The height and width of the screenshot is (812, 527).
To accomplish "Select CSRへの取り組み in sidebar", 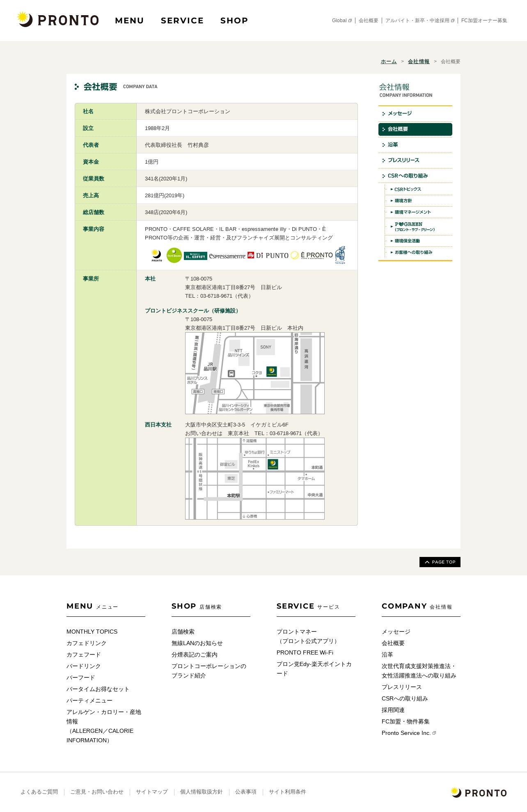I will [415, 176].
